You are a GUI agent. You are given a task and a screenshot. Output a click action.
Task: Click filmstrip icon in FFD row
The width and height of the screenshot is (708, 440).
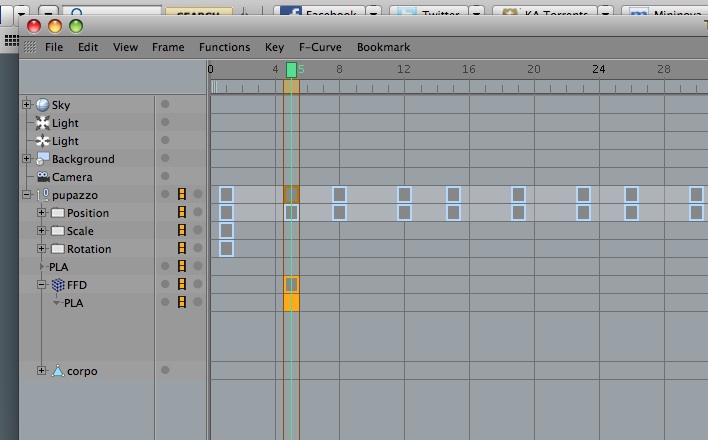point(182,284)
